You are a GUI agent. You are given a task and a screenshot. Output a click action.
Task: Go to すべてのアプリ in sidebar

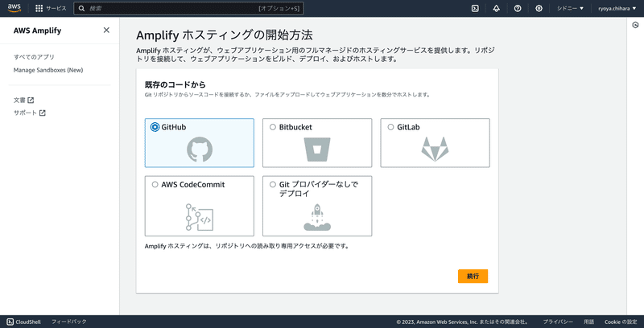click(34, 57)
